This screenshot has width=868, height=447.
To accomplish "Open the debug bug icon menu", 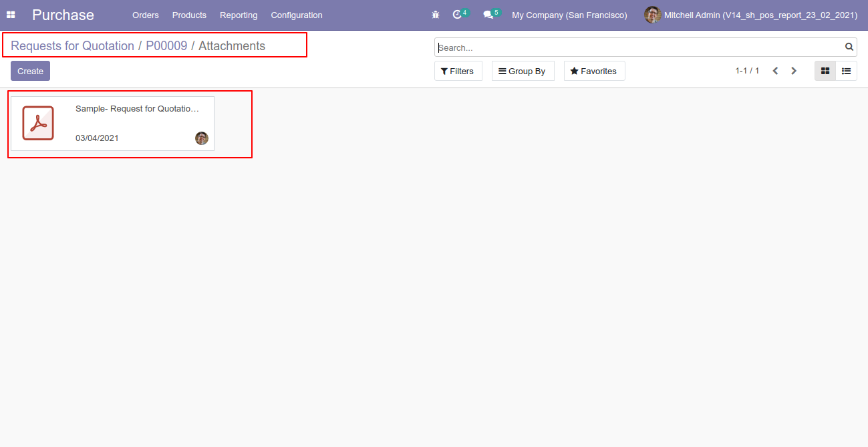I will [436, 15].
